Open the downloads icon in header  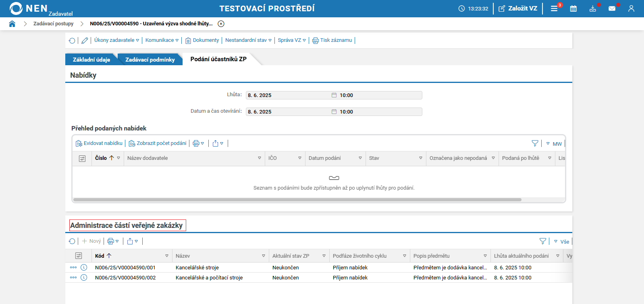pos(592,8)
